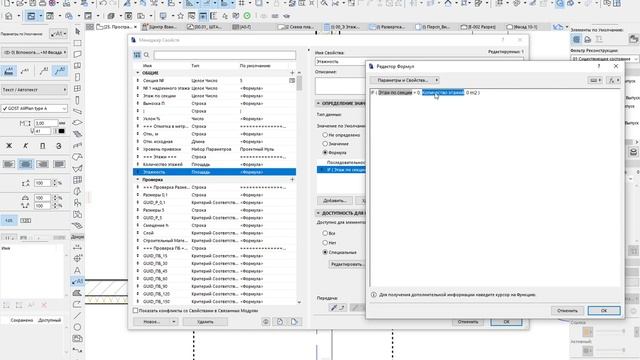Open the Текст / Автотекст dropdown
This screenshot has width=640, height=360.
[x=34, y=89]
